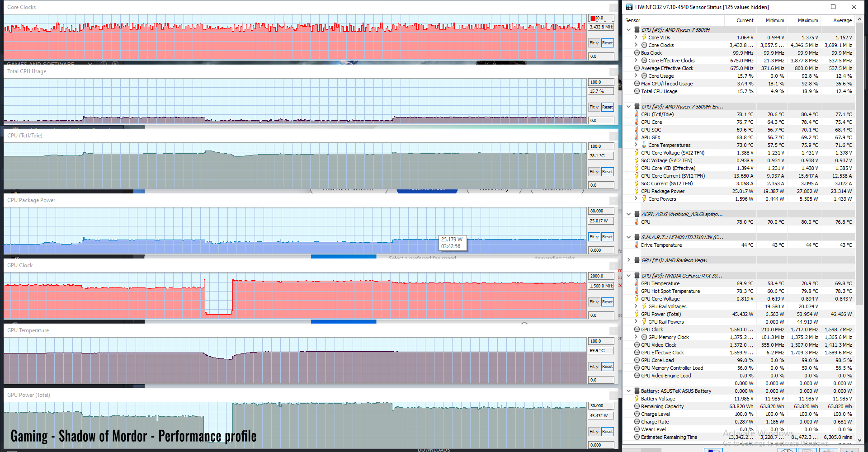The image size is (868, 452).
Task: Expand the GPU [#1]: AMD Radeon Vega group
Action: tap(628, 260)
